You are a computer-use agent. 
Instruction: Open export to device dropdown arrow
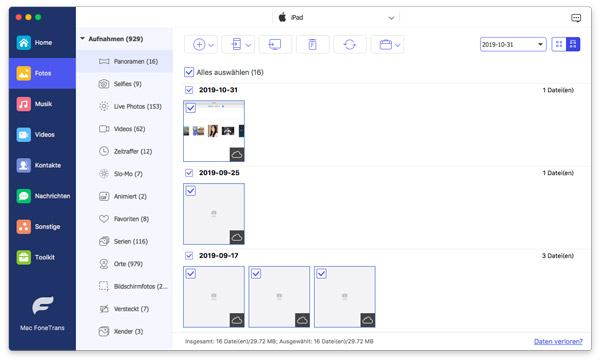pyautogui.click(x=248, y=45)
